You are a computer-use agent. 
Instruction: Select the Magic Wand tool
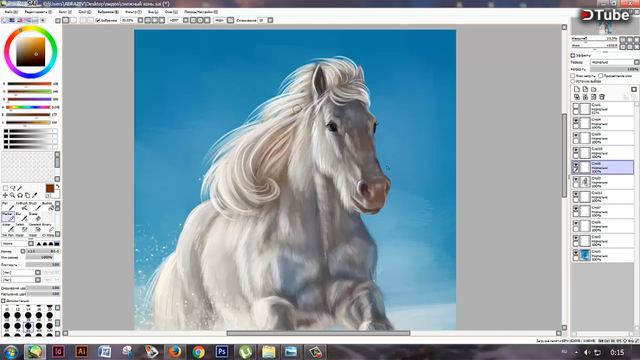[x=20, y=188]
